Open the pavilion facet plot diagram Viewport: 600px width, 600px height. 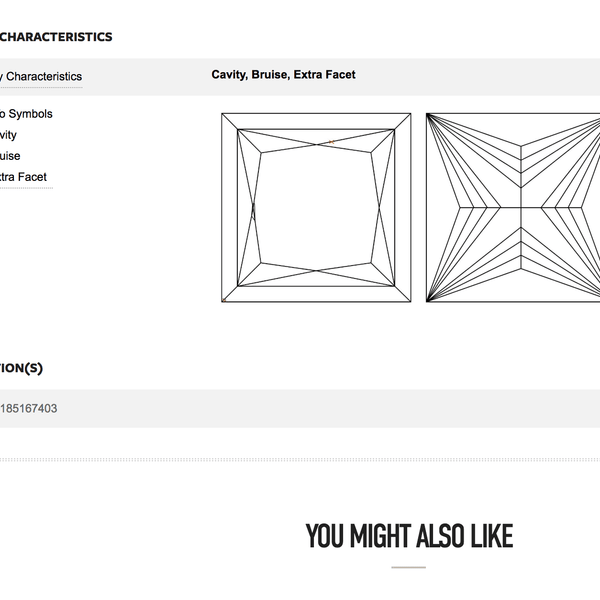[x=513, y=207]
